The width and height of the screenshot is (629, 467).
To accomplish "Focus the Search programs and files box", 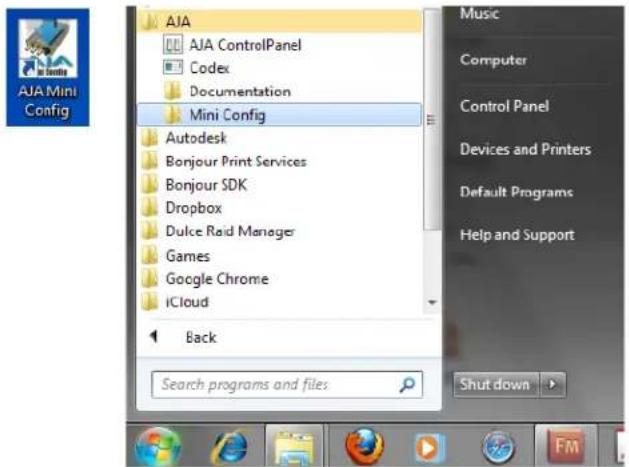I will click(x=287, y=385).
